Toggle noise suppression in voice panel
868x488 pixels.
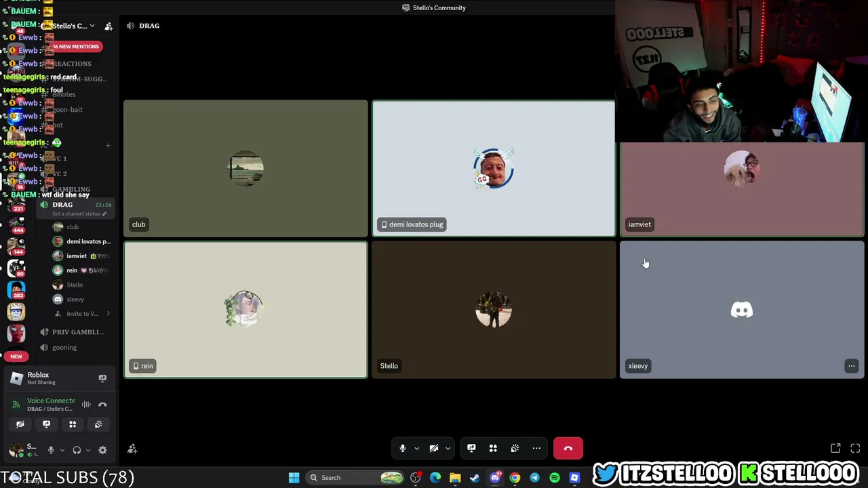tap(86, 405)
